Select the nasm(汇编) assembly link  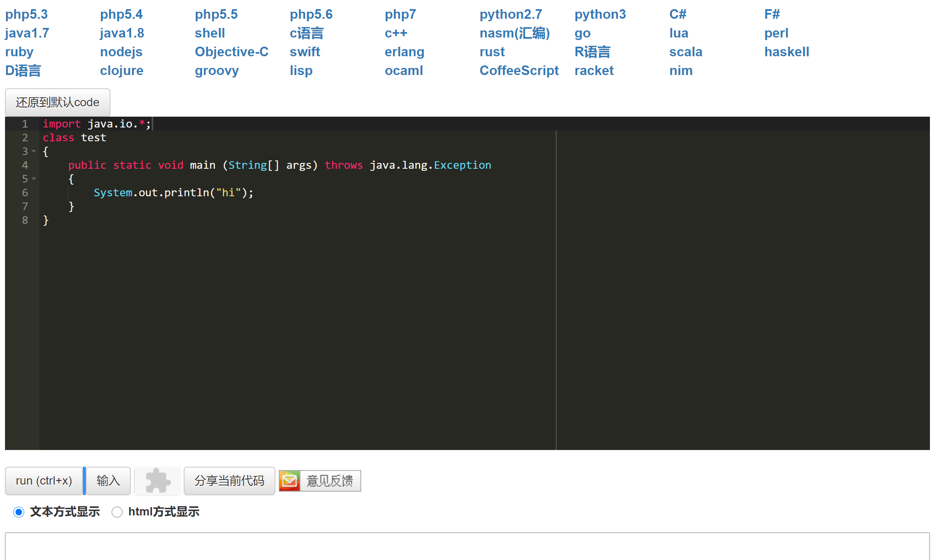pyautogui.click(x=515, y=33)
